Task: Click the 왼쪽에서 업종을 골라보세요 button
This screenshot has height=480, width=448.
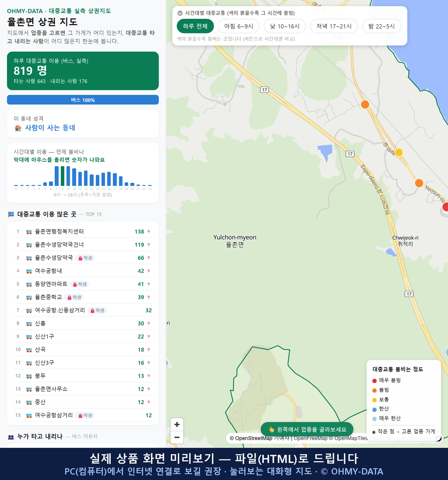Action: click(307, 429)
